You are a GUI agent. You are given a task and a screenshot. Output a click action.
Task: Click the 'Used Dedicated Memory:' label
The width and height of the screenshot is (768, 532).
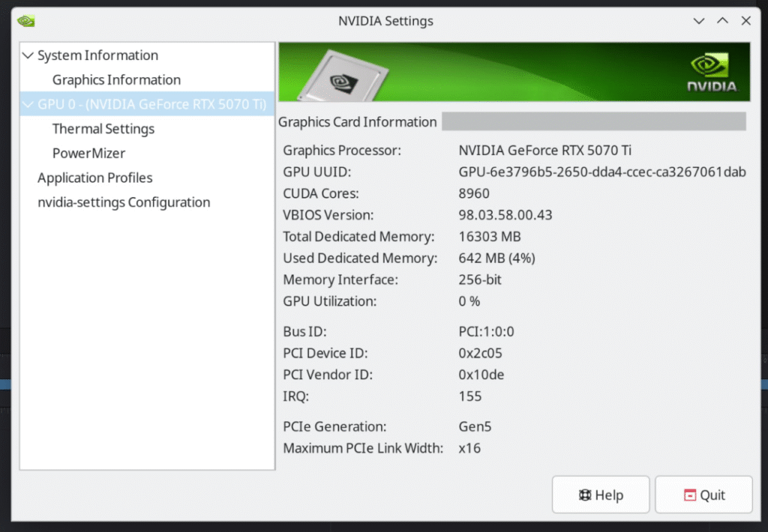pos(360,258)
